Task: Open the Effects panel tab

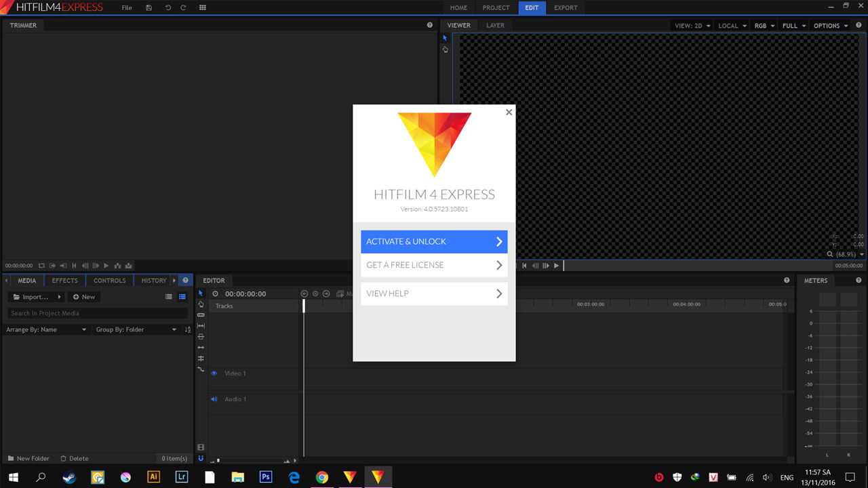Action: [65, 281]
